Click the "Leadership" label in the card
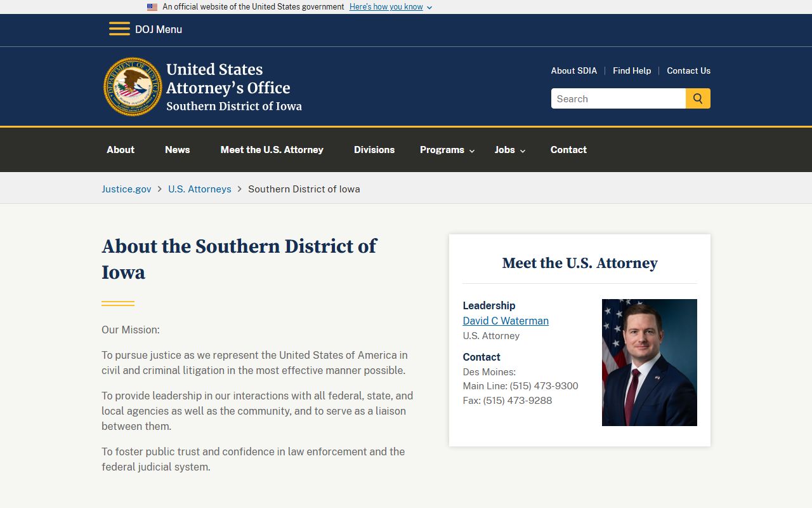812x508 pixels. click(x=489, y=305)
